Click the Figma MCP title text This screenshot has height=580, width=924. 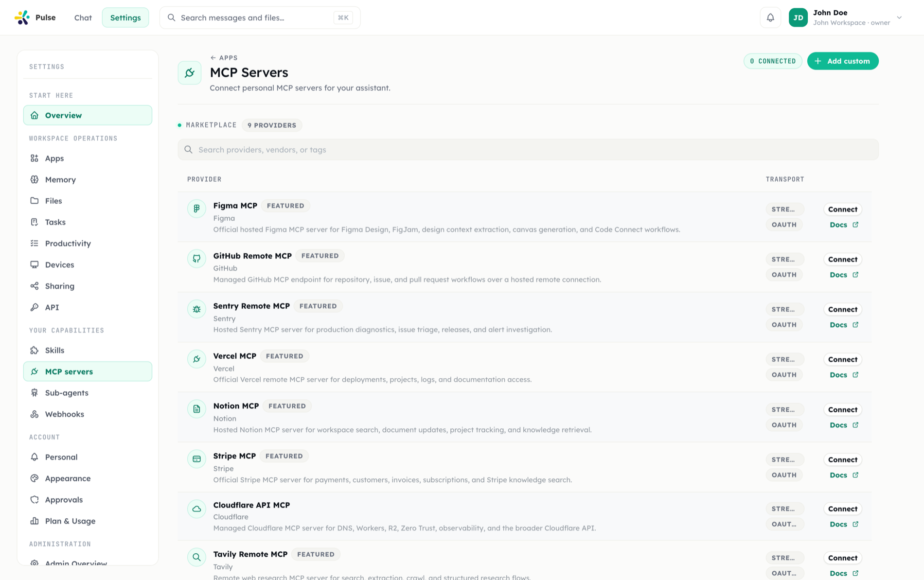235,206
